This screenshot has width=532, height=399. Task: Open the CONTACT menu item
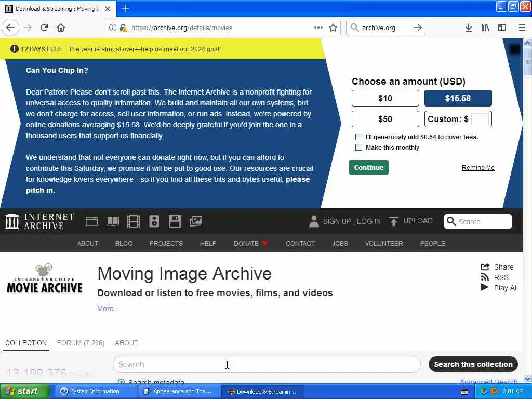tap(300, 243)
